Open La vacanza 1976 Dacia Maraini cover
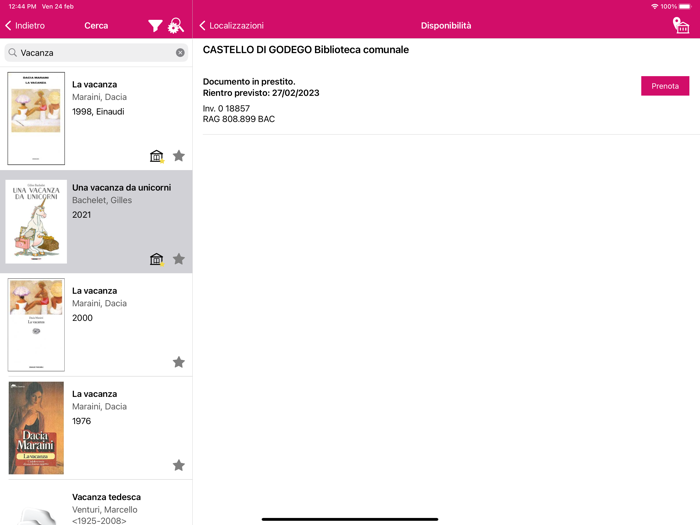 pos(36,428)
